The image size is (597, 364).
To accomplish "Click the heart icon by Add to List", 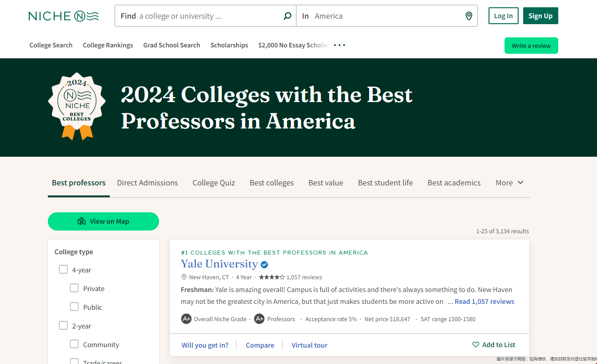I will [476, 345].
